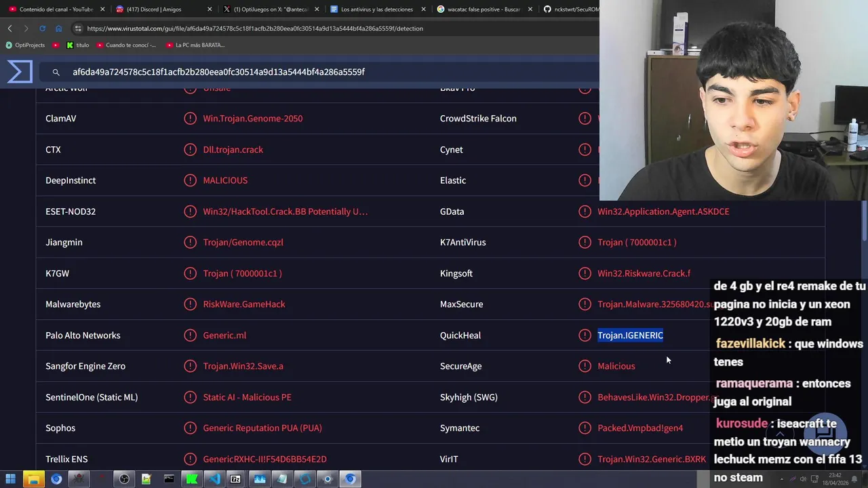Click the Malwarebytes engine name
This screenshot has width=868, height=488.
[x=73, y=304]
